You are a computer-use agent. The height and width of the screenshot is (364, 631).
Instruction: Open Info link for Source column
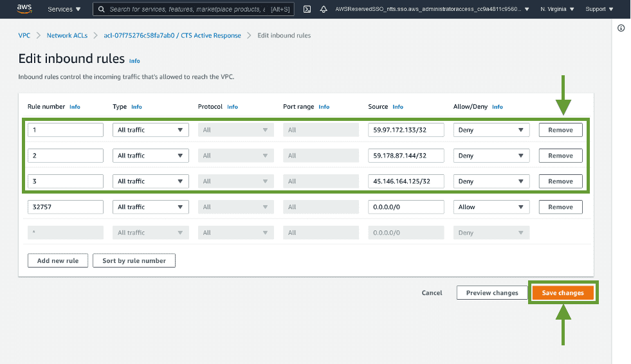click(398, 107)
